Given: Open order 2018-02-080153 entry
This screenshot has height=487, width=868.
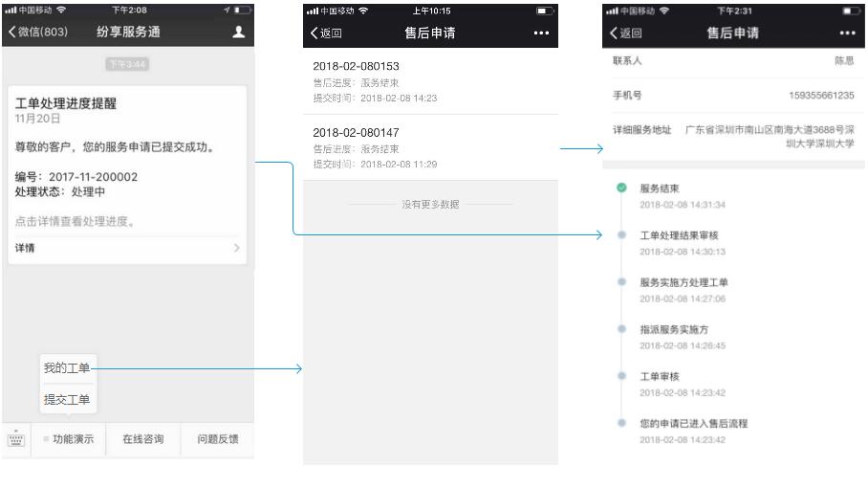Looking at the screenshot, I should [x=430, y=82].
